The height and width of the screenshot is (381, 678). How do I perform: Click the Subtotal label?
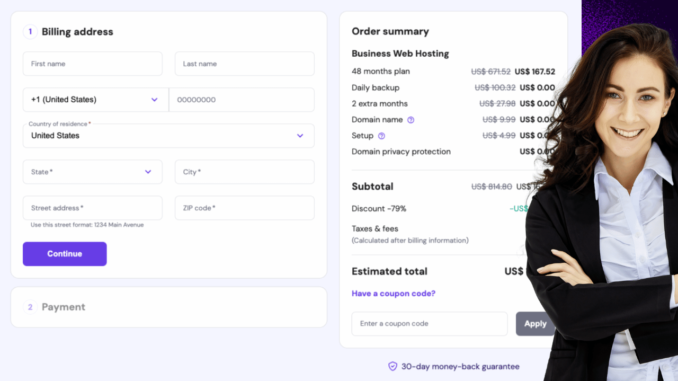pos(372,186)
